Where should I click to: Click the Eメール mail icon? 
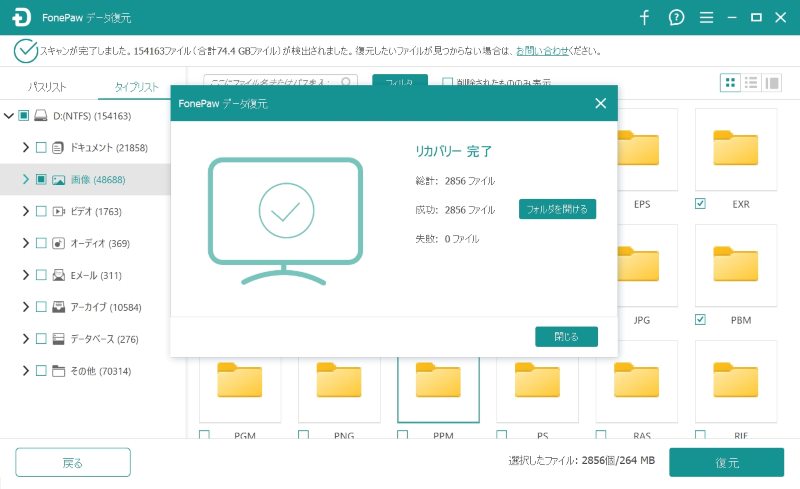pos(59,275)
